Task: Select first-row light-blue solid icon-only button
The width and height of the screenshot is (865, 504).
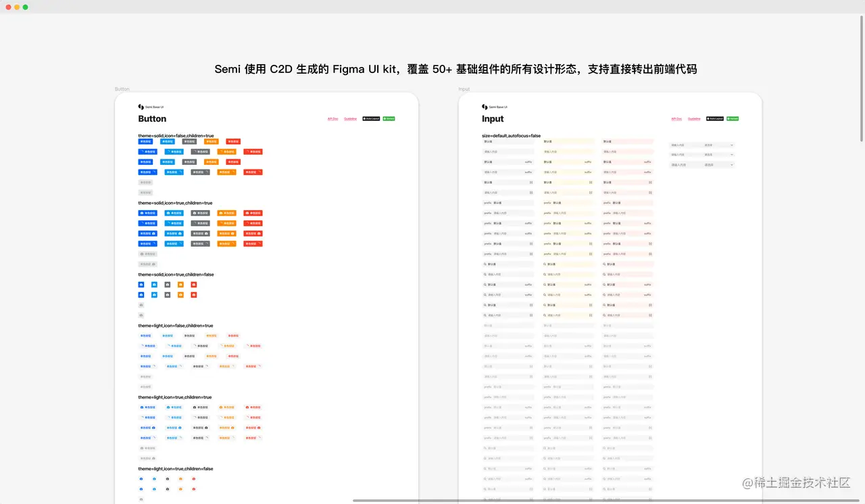Action: coord(154,284)
